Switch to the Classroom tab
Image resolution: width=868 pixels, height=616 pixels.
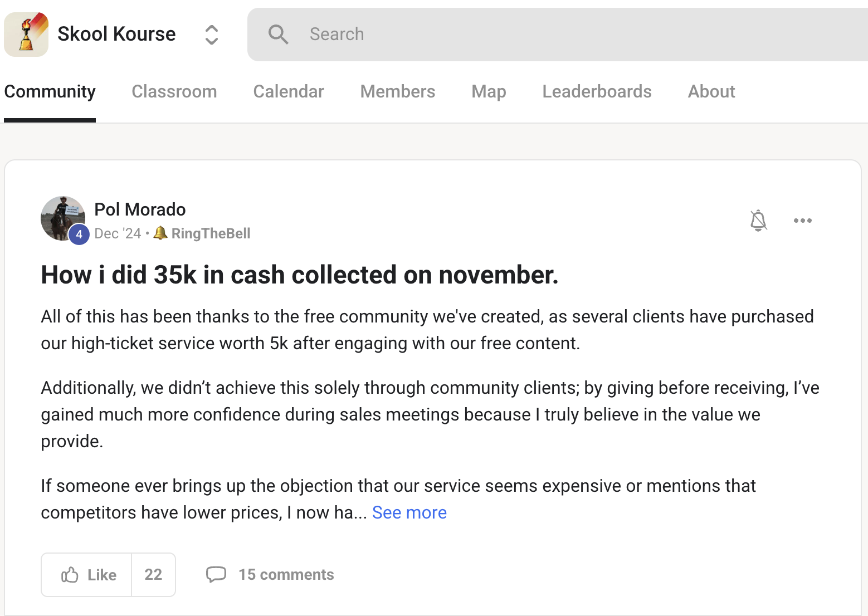pos(174,91)
